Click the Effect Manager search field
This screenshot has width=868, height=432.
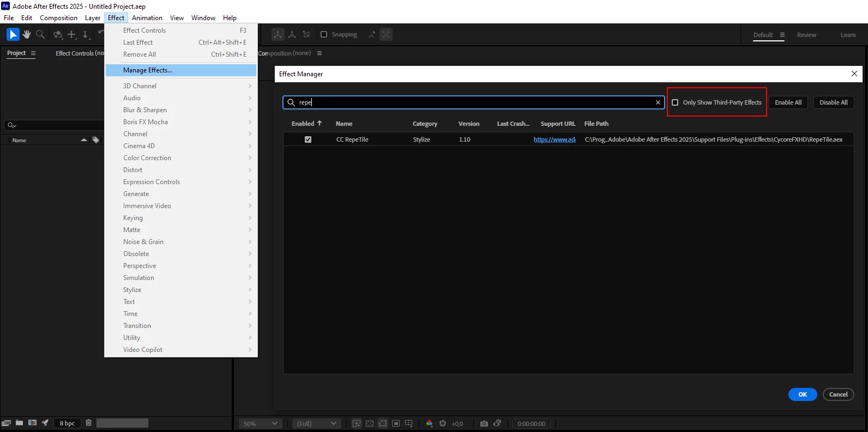(473, 102)
